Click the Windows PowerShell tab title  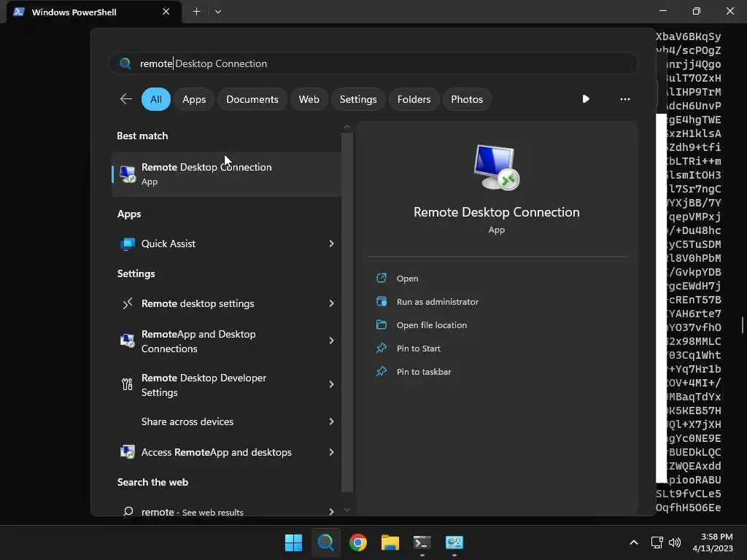[74, 12]
